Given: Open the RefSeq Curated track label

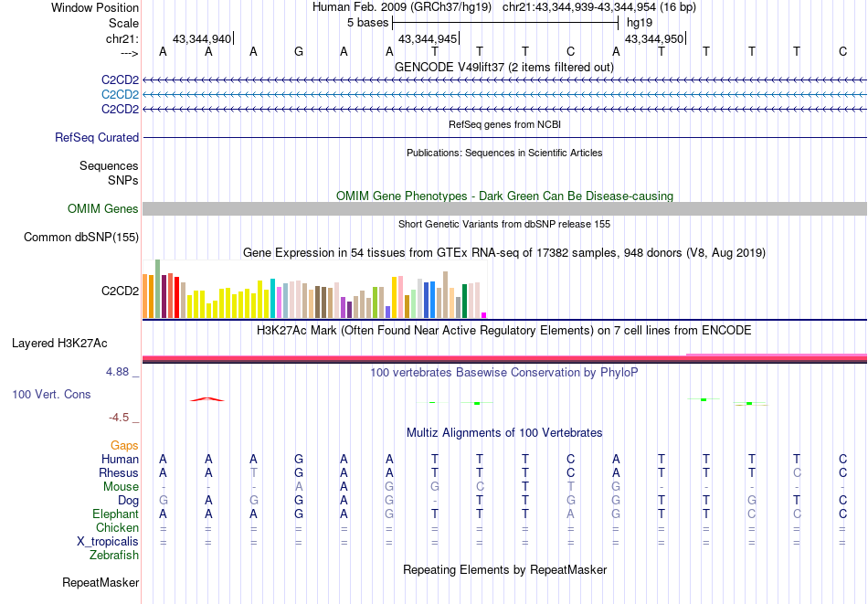Looking at the screenshot, I should coord(97,137).
